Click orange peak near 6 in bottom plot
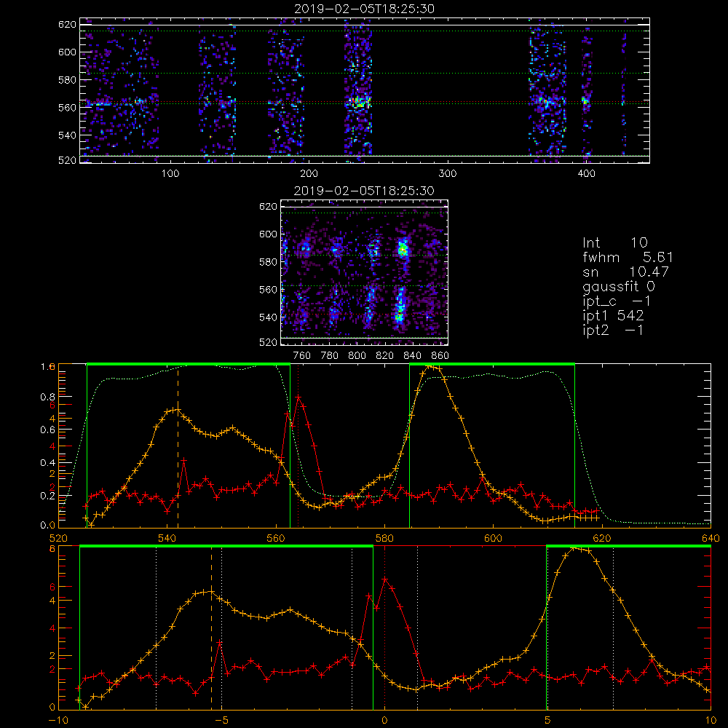The image size is (728, 728). click(574, 549)
